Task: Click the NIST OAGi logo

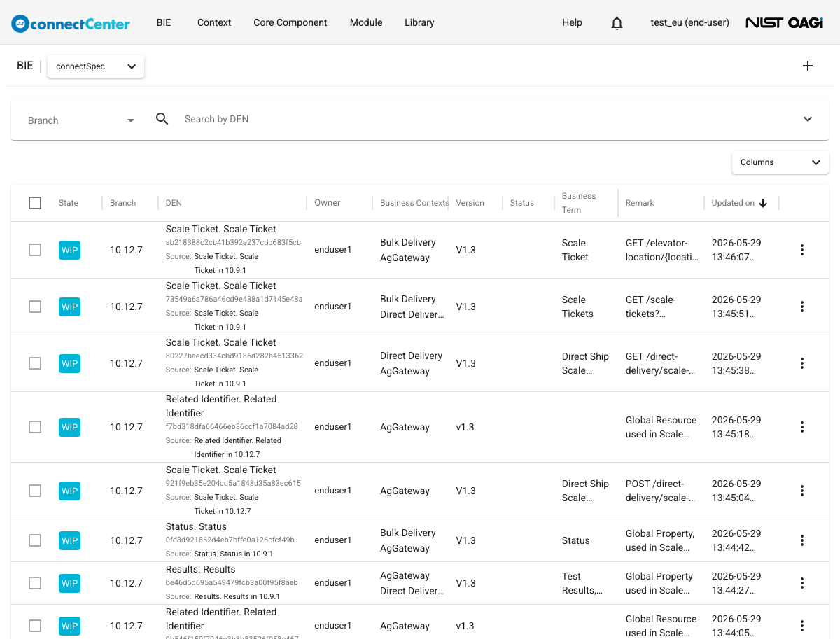Action: 784,23
